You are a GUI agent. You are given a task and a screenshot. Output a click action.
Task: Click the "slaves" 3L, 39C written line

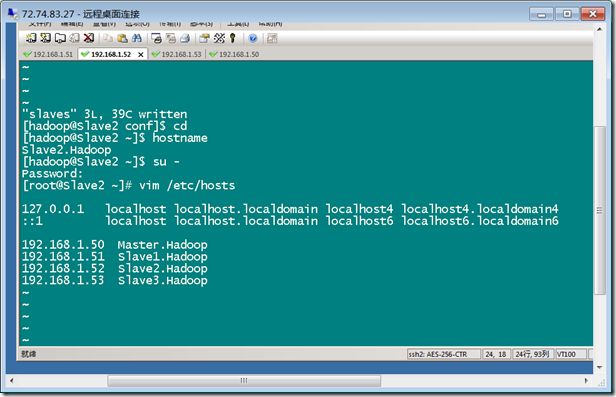104,114
